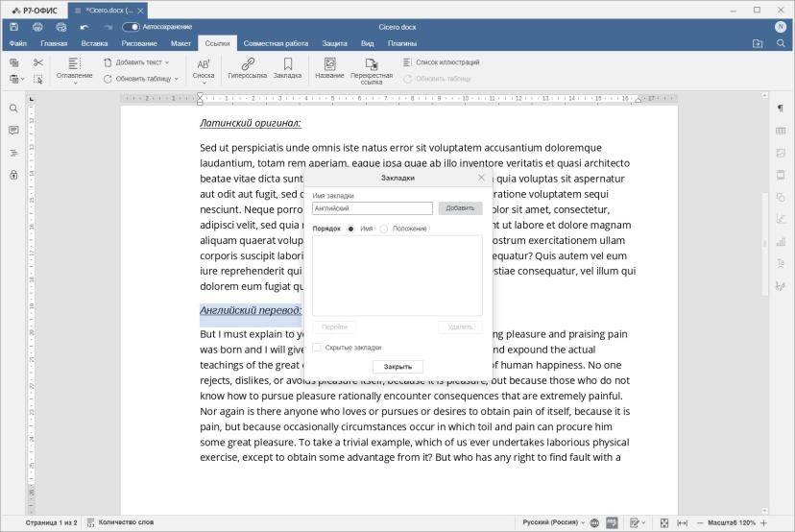795x532 pixels.
Task: Click the spell check language globe icon
Action: (594, 522)
